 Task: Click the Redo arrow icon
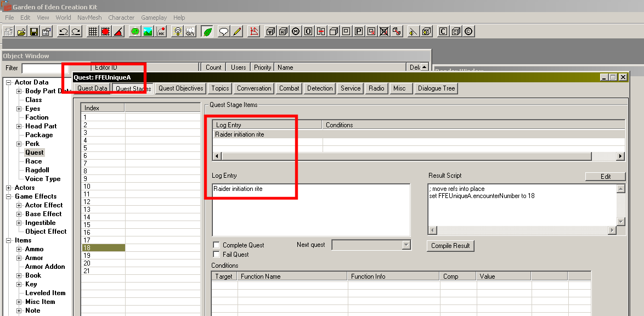tap(76, 32)
